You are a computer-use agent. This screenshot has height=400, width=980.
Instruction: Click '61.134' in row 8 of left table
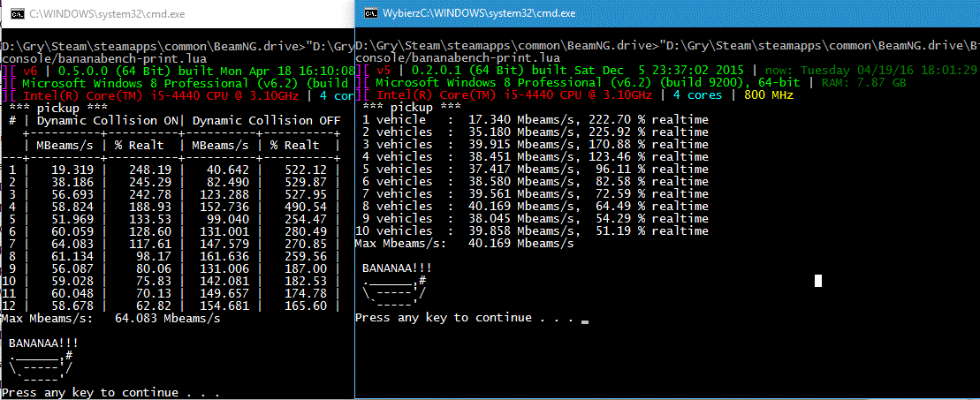pos(72,256)
